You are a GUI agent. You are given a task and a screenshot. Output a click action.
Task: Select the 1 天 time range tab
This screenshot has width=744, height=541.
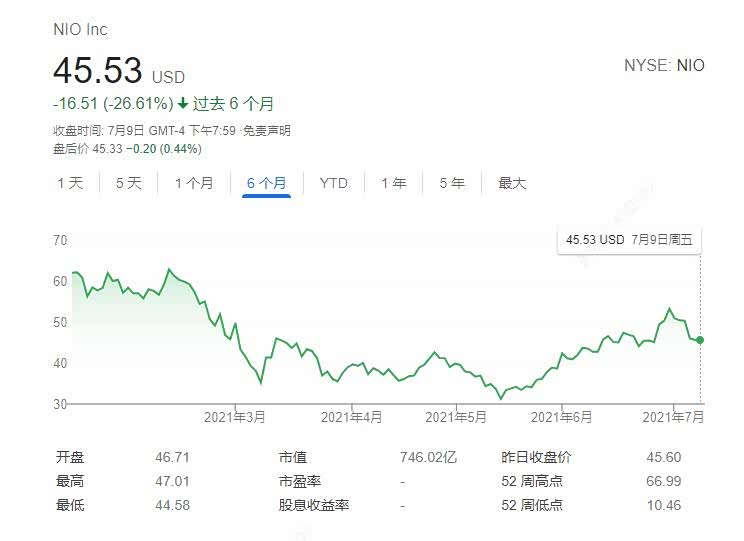coord(70,183)
